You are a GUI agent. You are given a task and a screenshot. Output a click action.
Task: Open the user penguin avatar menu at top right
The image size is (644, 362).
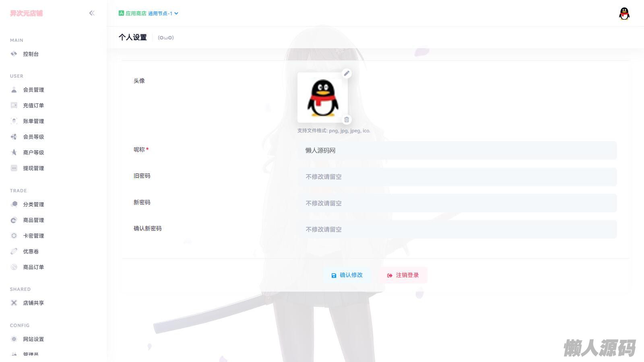point(624,13)
